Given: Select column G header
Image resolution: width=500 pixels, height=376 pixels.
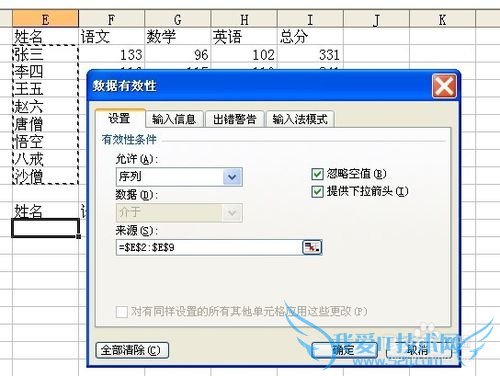Looking at the screenshot, I should pyautogui.click(x=178, y=20).
